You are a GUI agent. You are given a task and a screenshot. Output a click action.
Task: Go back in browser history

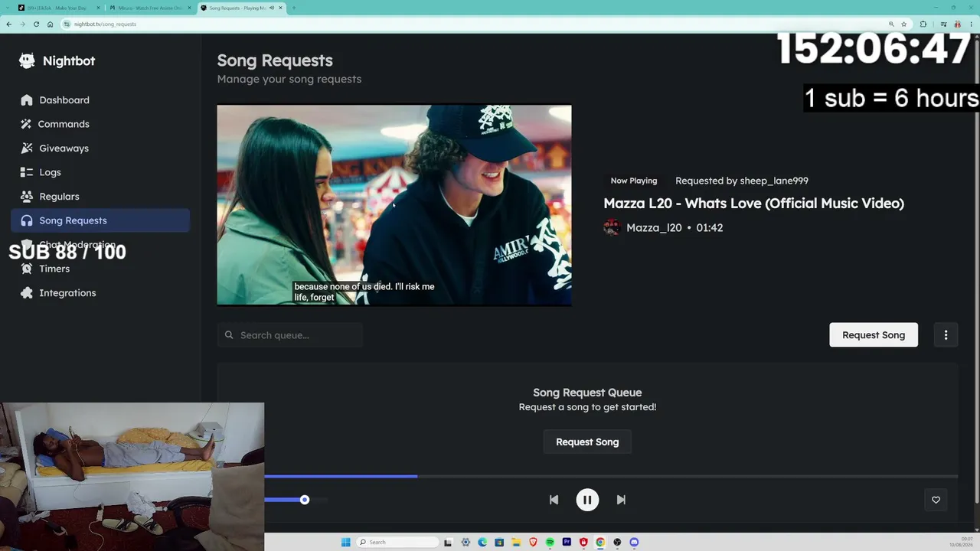[x=8, y=24]
